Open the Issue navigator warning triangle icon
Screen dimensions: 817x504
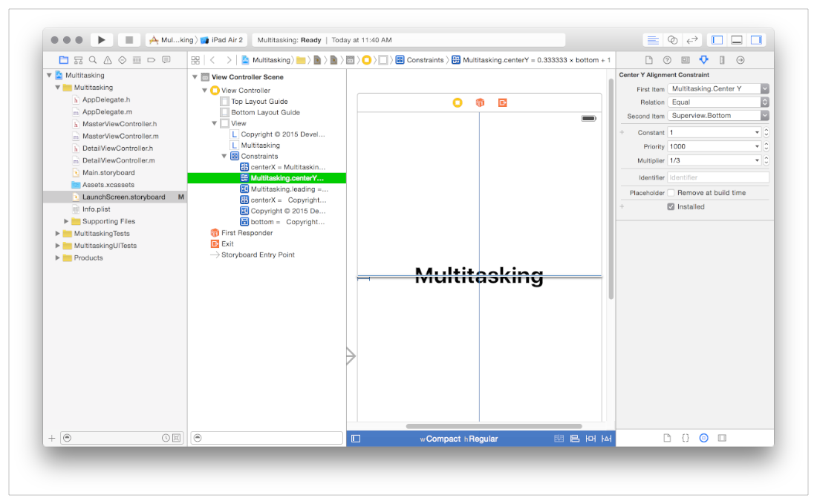click(108, 60)
